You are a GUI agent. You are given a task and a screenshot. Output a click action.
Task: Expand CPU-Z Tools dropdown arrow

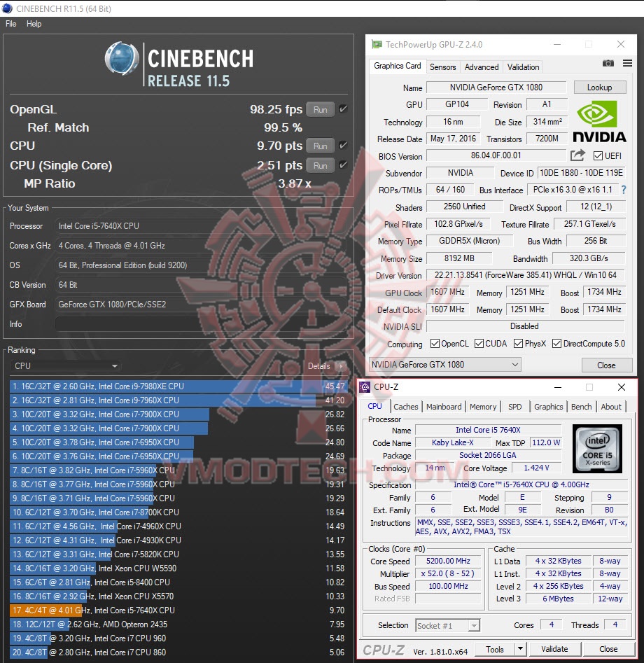tap(520, 648)
